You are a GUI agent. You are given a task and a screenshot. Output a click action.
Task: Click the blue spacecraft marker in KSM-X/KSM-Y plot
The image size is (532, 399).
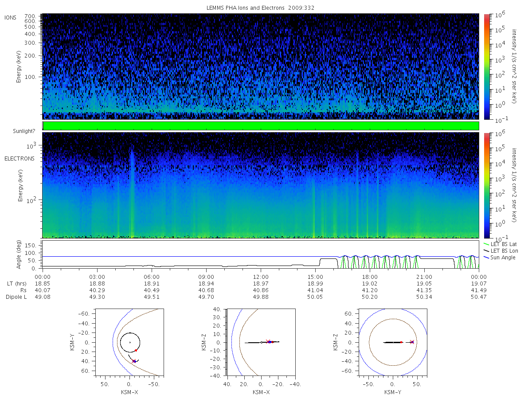134,361
